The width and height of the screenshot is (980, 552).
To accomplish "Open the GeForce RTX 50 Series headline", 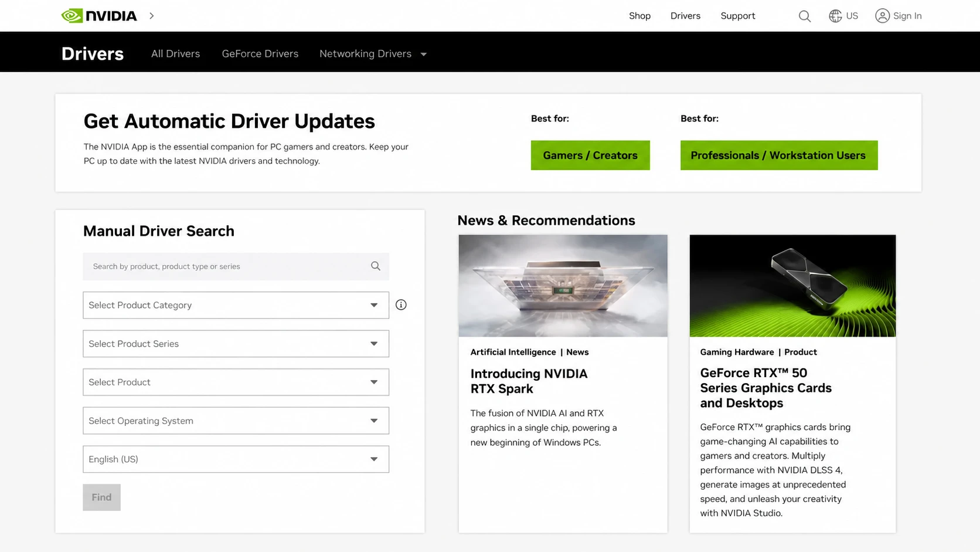I will pos(765,388).
